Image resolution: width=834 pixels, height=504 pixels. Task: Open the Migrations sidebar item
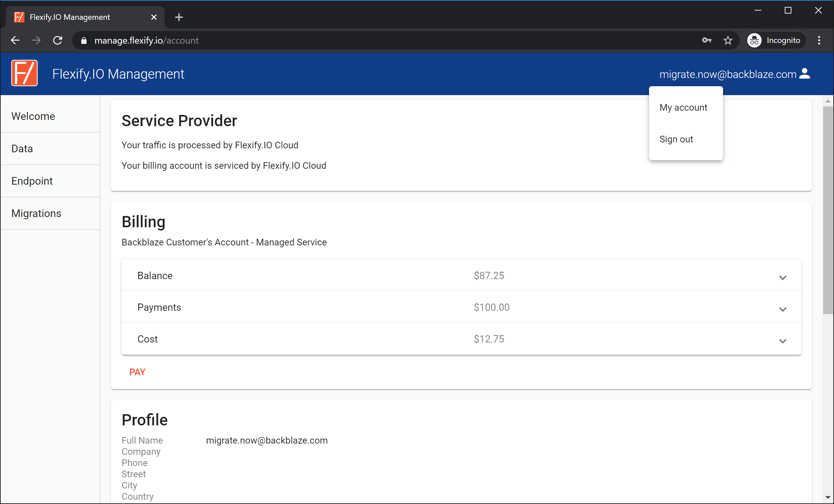pyautogui.click(x=50, y=213)
